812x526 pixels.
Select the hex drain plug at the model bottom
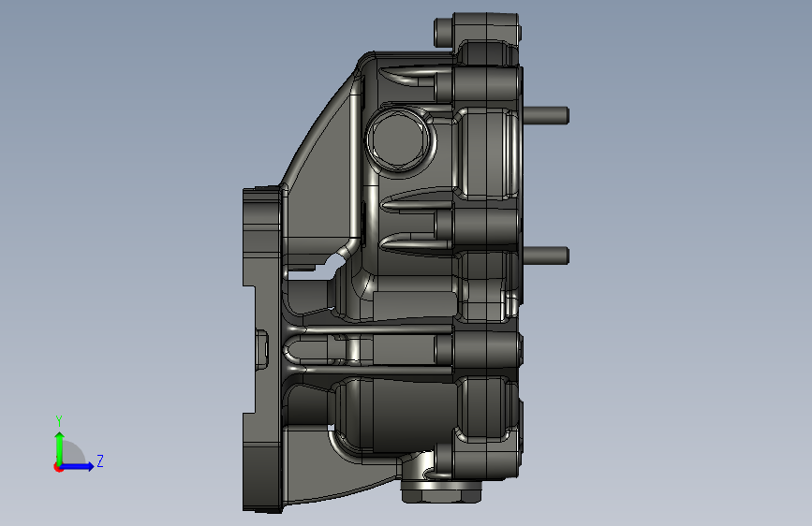click(x=442, y=490)
